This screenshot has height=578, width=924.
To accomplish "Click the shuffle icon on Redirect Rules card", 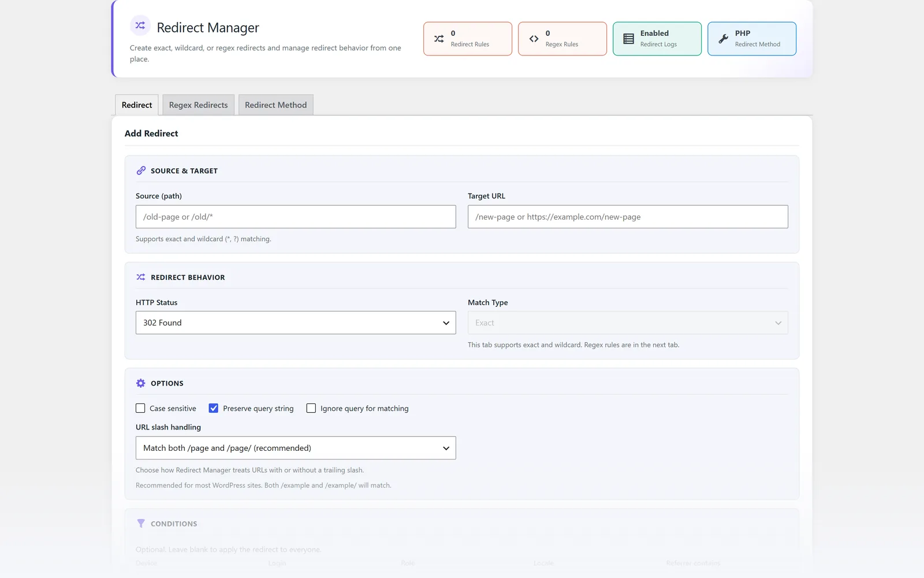I will point(439,39).
